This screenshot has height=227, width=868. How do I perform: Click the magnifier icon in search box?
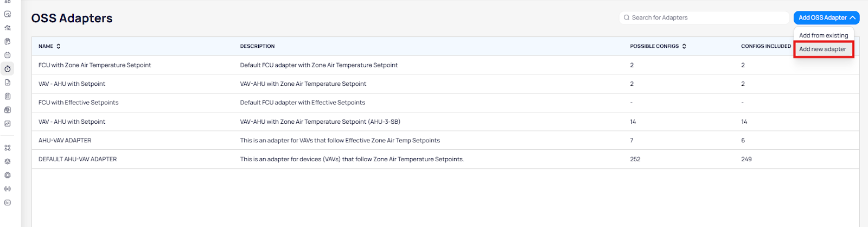[627, 18]
